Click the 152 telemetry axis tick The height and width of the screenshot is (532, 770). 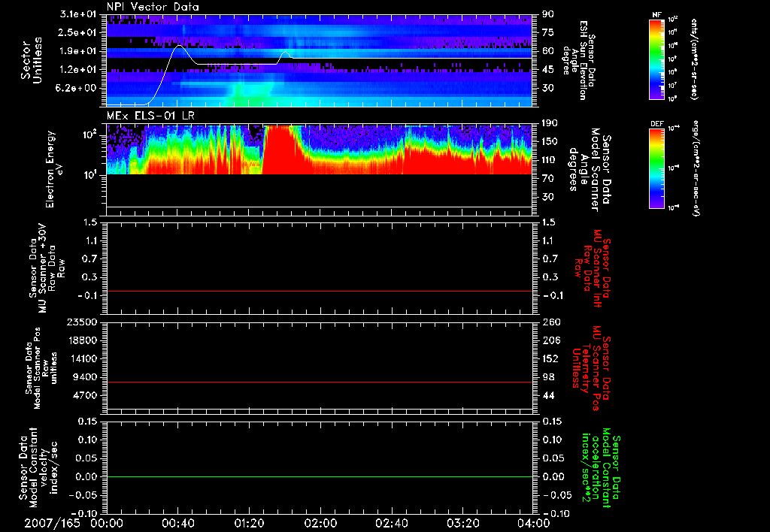pyautogui.click(x=550, y=358)
